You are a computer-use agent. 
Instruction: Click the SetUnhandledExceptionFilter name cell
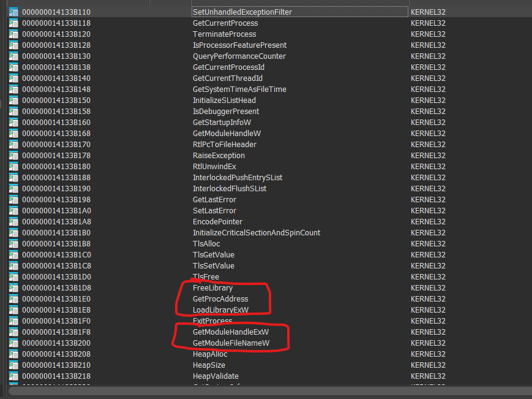(x=242, y=12)
